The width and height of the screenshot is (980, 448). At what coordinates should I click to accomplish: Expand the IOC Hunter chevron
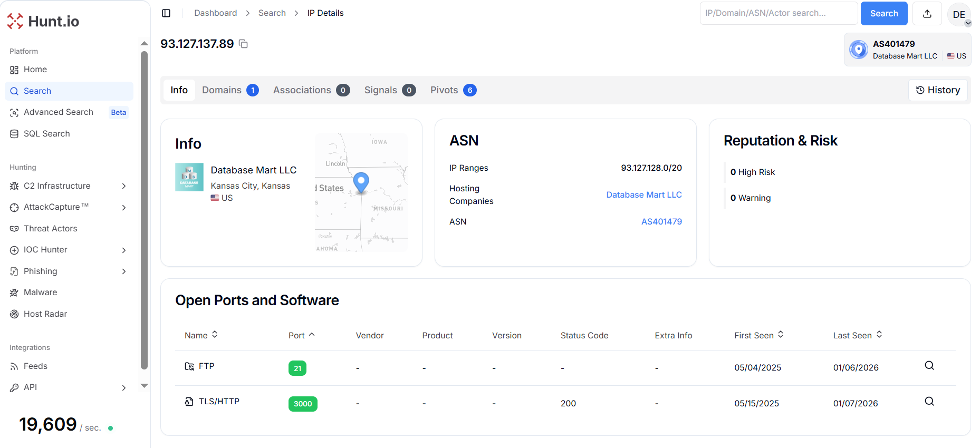(124, 250)
